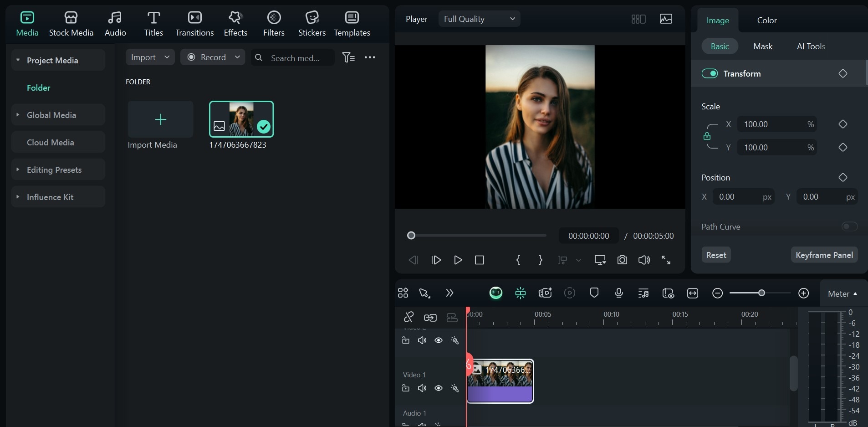This screenshot has height=427, width=868.
Task: Click the Reset button
Action: (716, 255)
